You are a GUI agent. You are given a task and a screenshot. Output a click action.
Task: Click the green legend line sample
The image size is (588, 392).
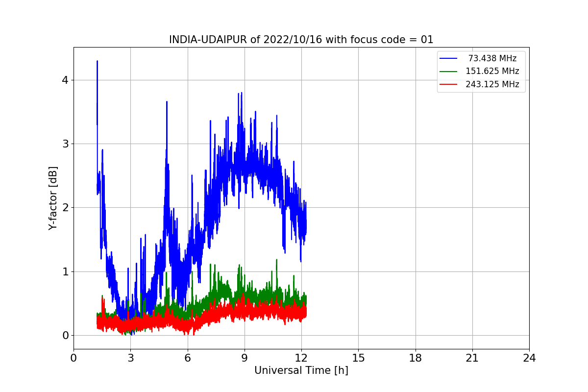(448, 72)
